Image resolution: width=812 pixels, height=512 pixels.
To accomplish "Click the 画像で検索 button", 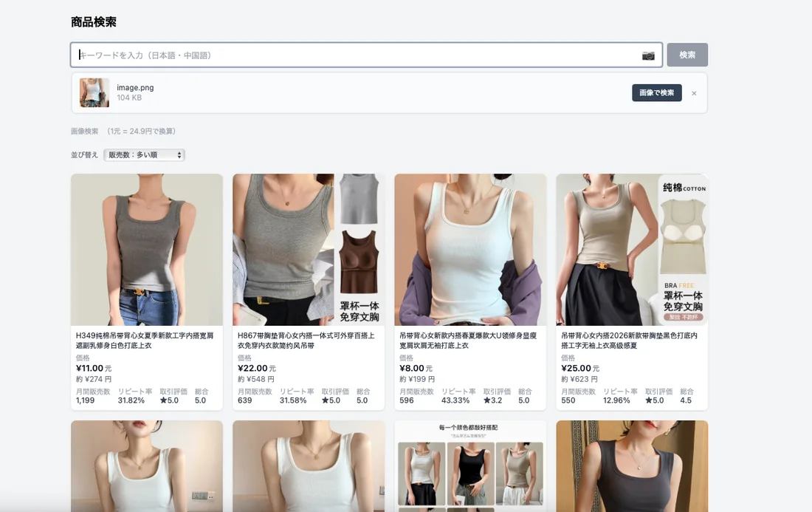I will click(657, 93).
